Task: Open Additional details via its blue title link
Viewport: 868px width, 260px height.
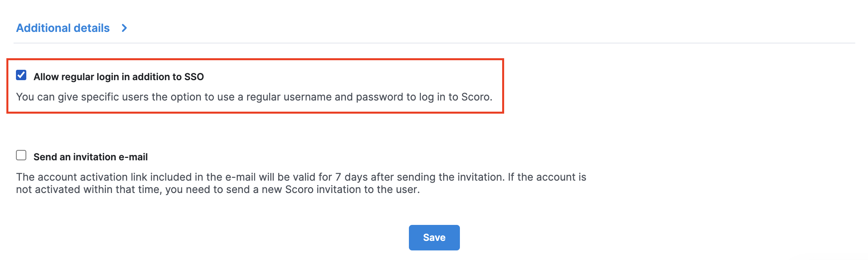Action: pyautogui.click(x=63, y=28)
